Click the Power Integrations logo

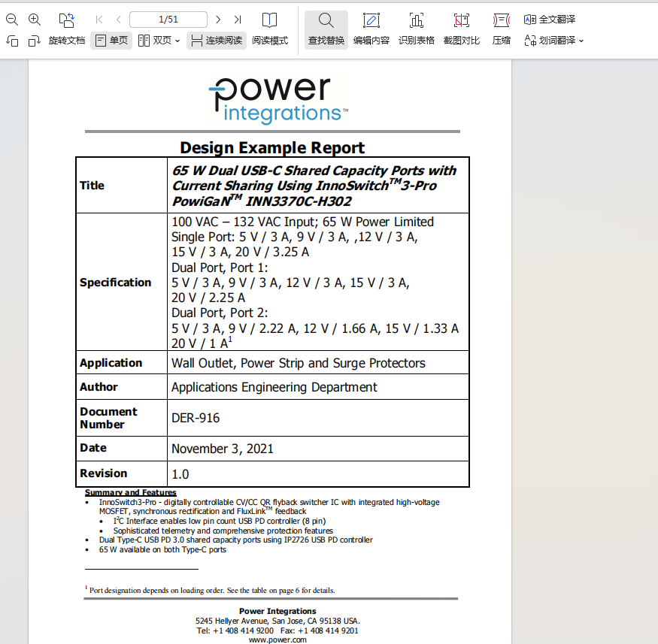tap(277, 101)
